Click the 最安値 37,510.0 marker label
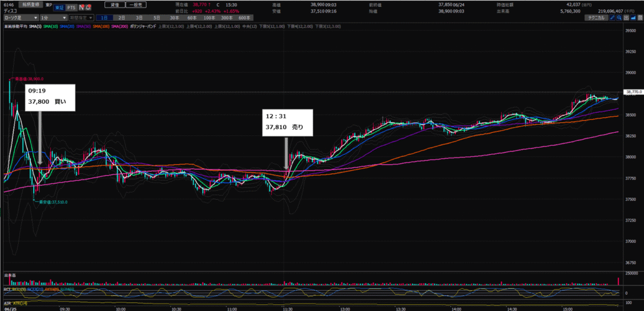644x311 pixels. coord(53,202)
